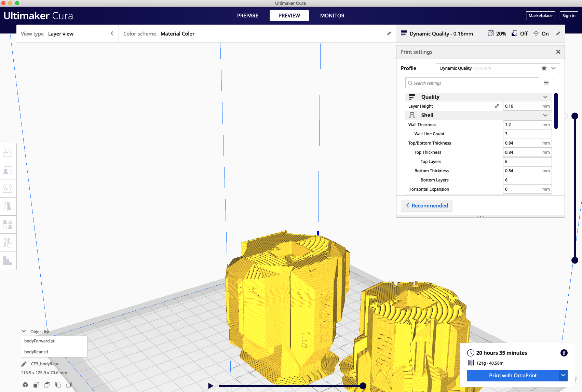Open the Dynamic Quality profile dropdown

point(553,68)
